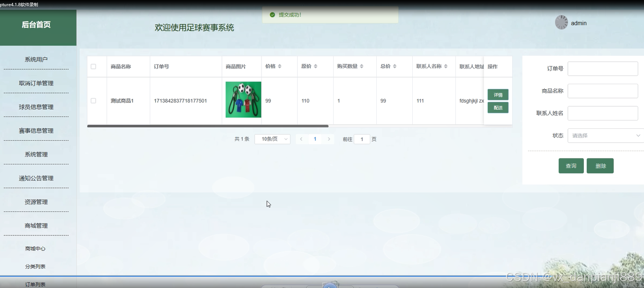Open 后台首页 in sidebar

tap(36, 25)
